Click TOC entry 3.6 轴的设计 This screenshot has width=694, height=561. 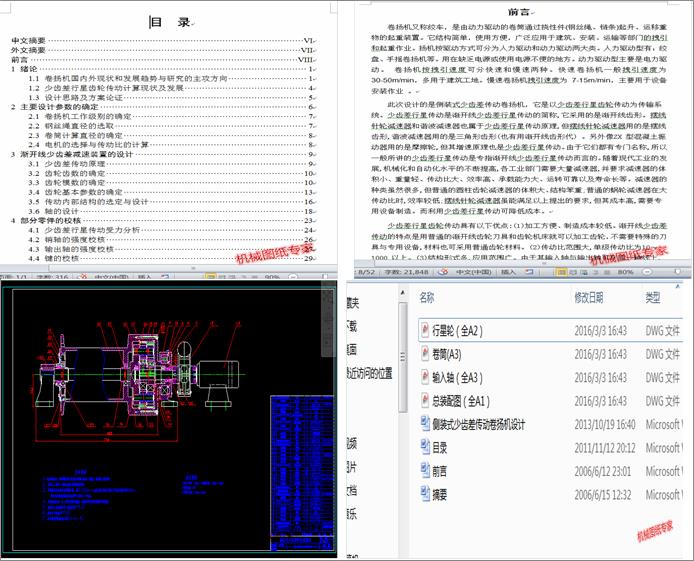coord(54,211)
